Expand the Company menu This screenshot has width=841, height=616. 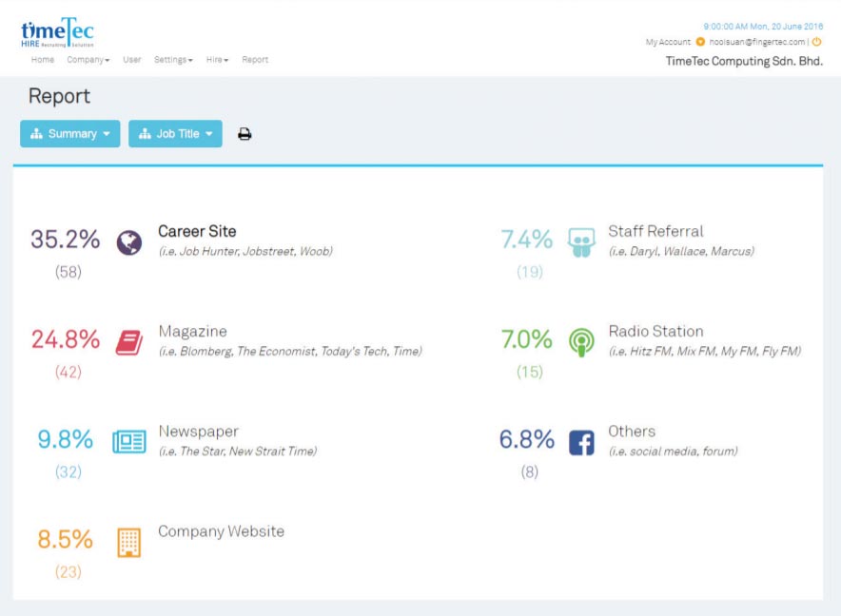pyautogui.click(x=88, y=60)
